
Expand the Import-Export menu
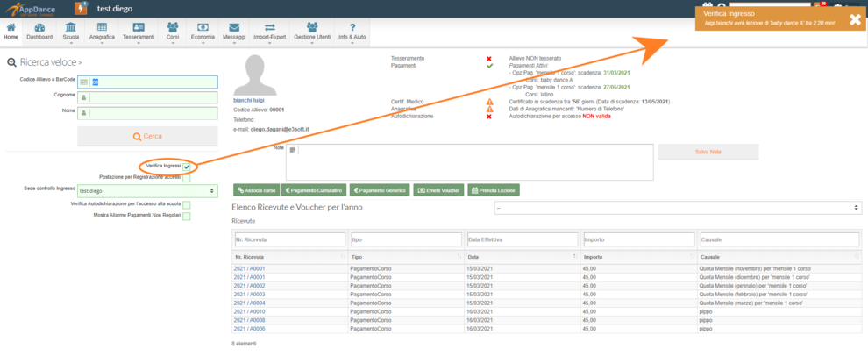[x=269, y=32]
